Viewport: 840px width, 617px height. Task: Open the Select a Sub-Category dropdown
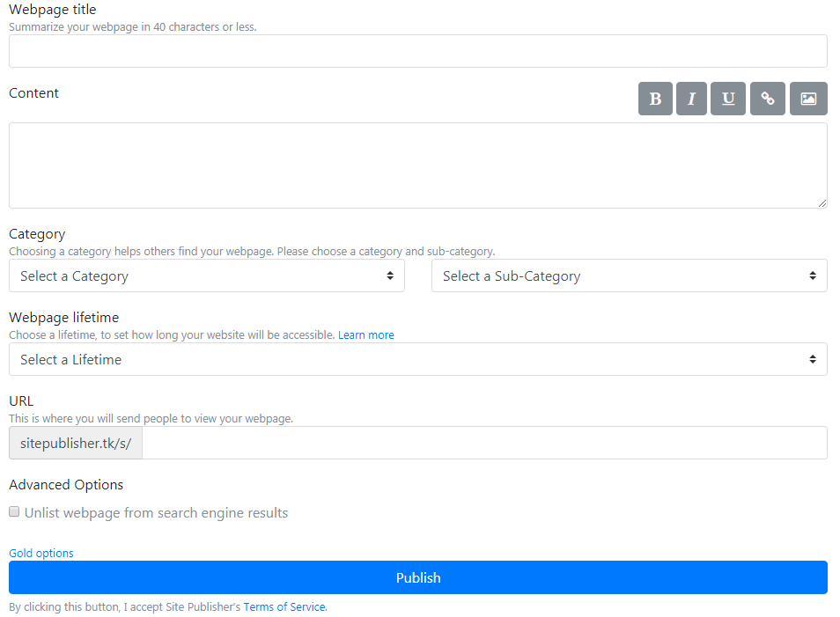click(x=629, y=275)
